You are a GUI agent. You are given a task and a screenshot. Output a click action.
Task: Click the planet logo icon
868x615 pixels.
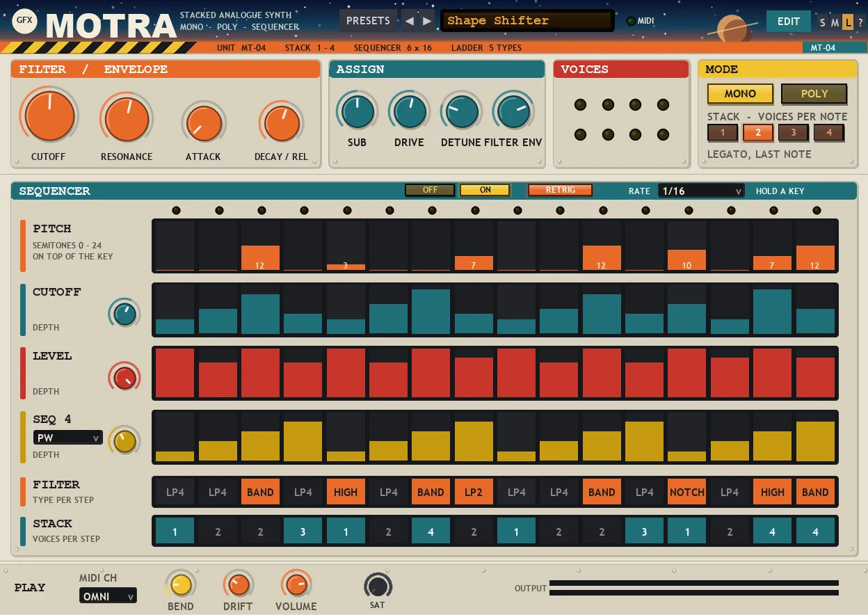(x=732, y=29)
